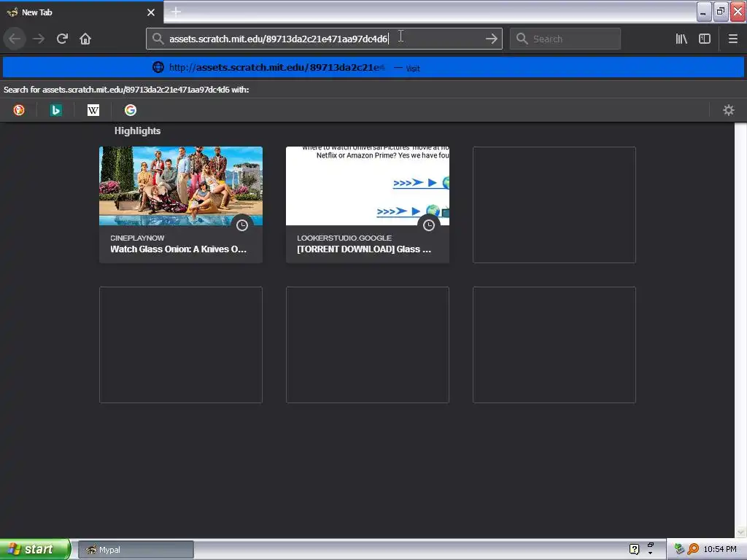Open the Windows Start menu
This screenshot has width=747, height=560.
[35, 549]
